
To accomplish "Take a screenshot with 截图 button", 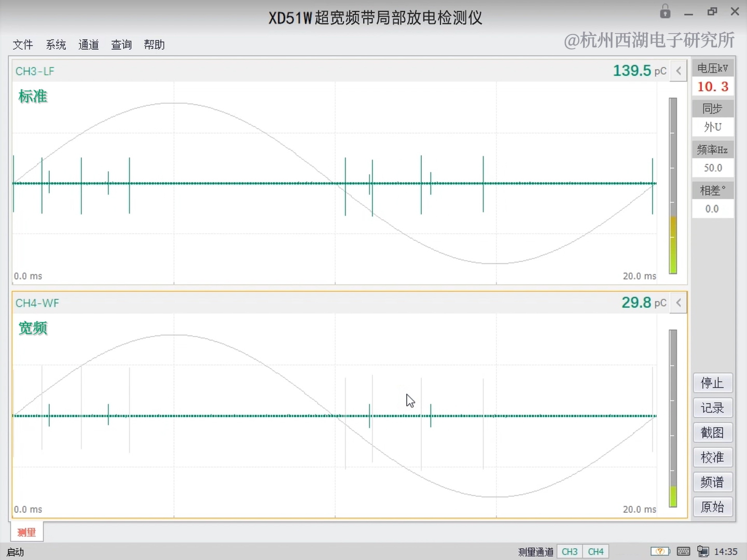I will click(x=712, y=432).
